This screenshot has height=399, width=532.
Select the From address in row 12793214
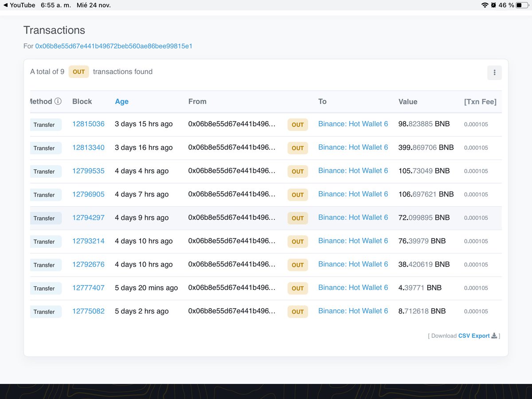pyautogui.click(x=232, y=241)
